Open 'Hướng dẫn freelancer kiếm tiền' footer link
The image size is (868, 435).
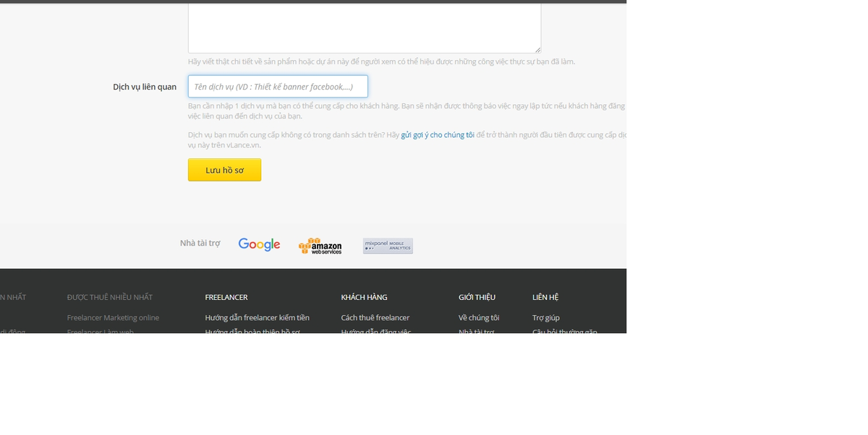click(x=257, y=318)
